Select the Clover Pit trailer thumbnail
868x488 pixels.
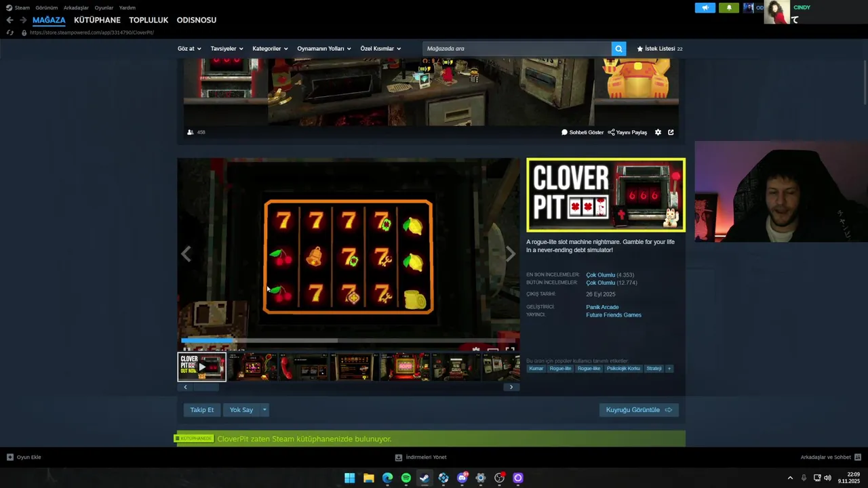(x=202, y=367)
